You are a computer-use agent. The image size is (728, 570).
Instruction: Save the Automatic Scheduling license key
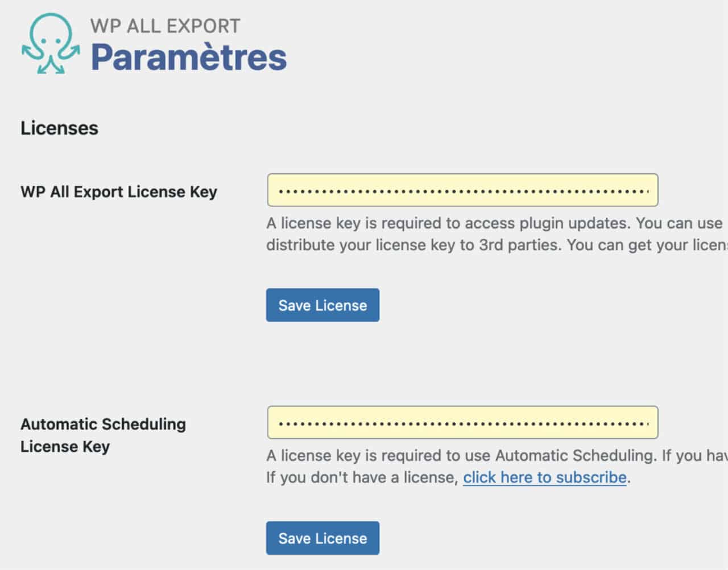click(322, 538)
